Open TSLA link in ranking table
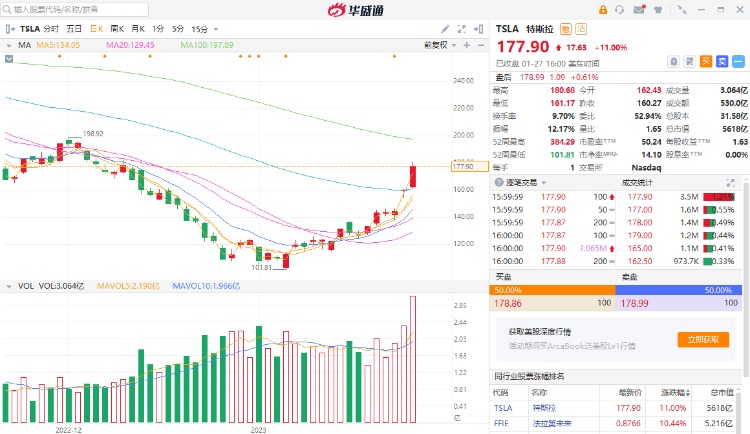The width and height of the screenshot is (750, 434). (503, 408)
